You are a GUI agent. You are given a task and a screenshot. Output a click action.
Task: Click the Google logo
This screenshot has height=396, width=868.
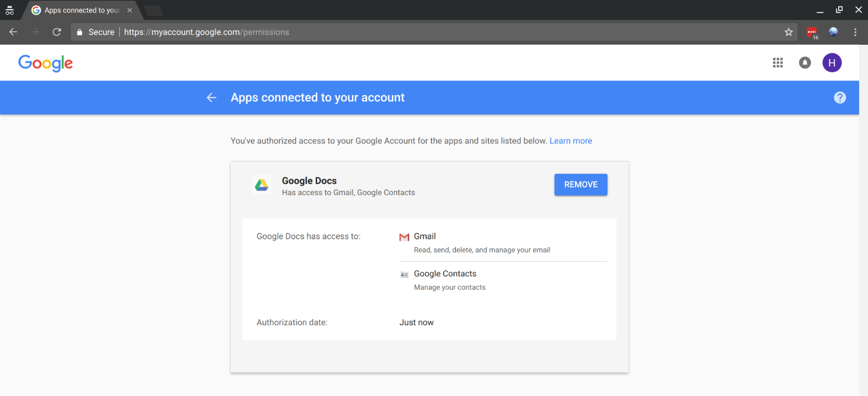click(x=46, y=63)
